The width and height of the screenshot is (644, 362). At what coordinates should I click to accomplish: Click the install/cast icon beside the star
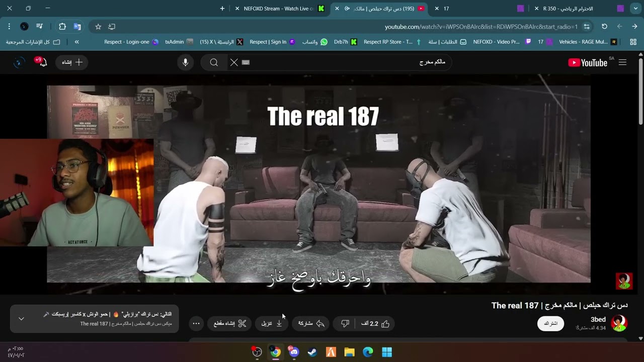tap(112, 27)
